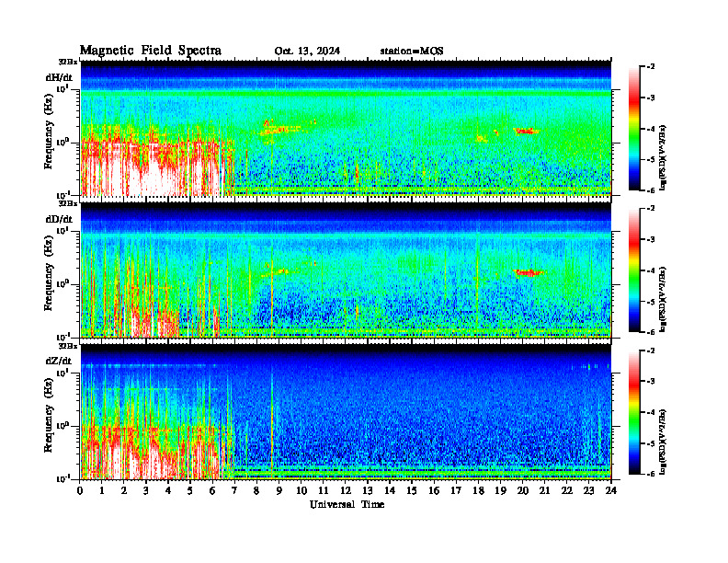This screenshot has height=563, width=728.
Task: Click the "station=MOS" label
Action: (x=412, y=52)
